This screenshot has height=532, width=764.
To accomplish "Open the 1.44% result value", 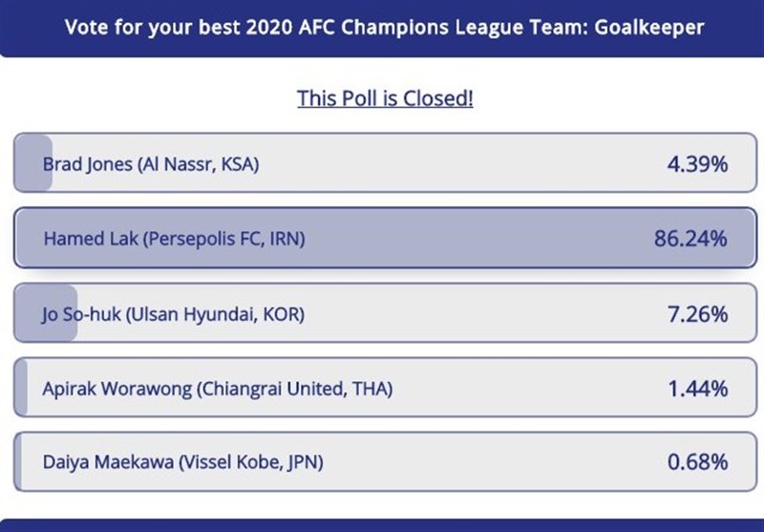I will [x=697, y=389].
